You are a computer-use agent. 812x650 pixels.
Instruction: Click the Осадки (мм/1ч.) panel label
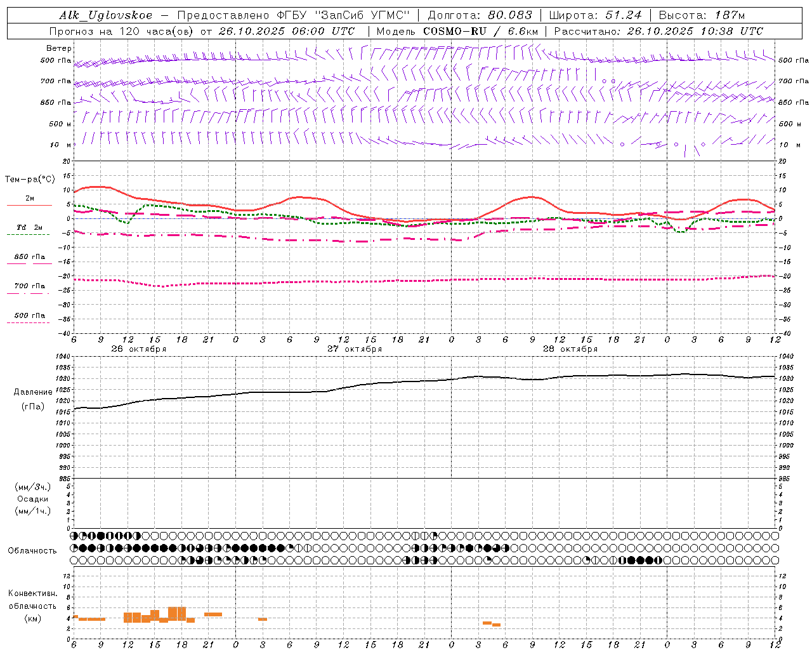[32, 505]
